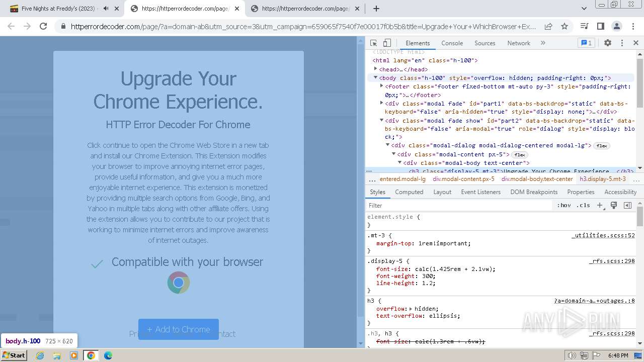Screen dimensions: 644x362
Task: Show more DevTools tabs with the double chevron
Action: [x=543, y=43]
